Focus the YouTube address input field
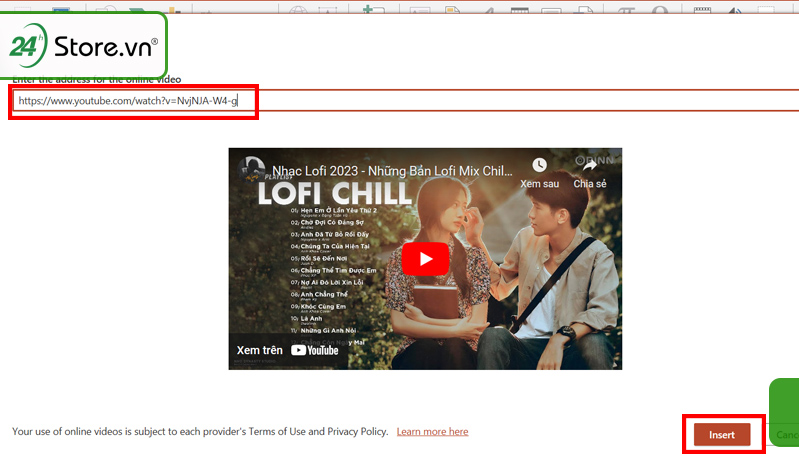The image size is (799, 457). pos(406,100)
